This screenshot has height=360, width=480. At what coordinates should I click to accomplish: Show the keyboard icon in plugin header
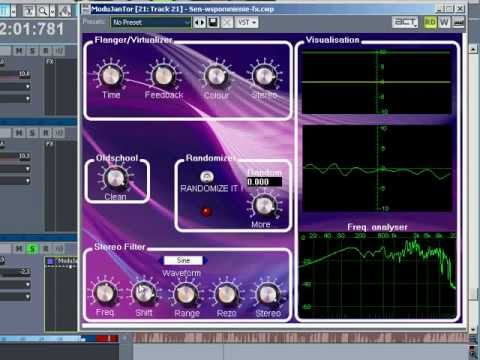tap(458, 22)
